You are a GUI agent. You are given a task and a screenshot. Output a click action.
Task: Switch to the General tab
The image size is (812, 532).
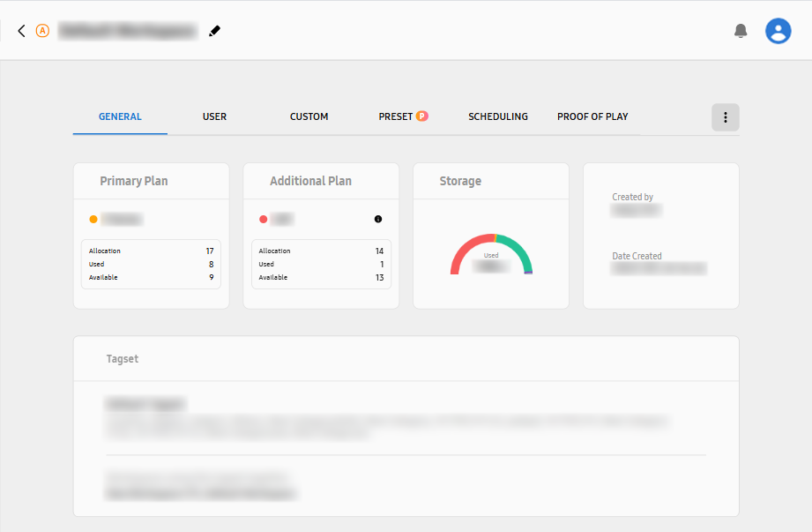click(120, 116)
